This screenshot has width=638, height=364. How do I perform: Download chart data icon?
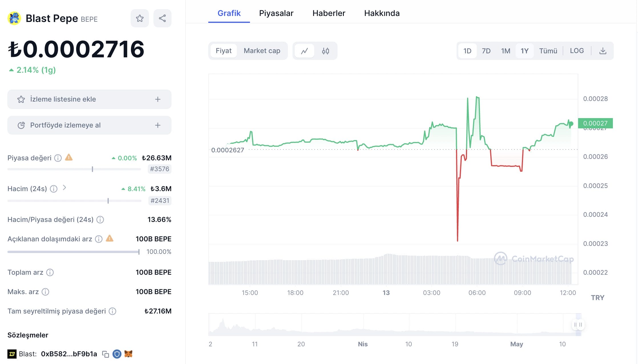tap(603, 51)
